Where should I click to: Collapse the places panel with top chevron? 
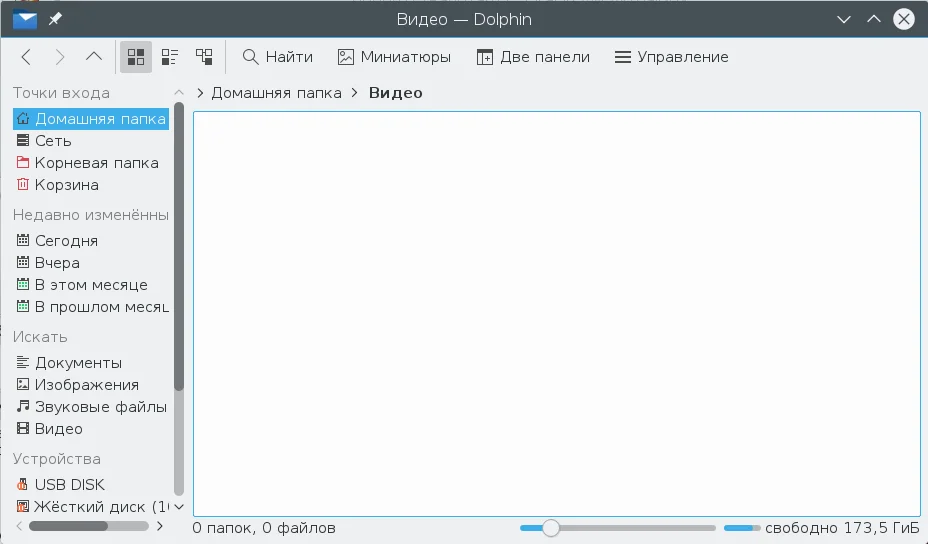179,92
